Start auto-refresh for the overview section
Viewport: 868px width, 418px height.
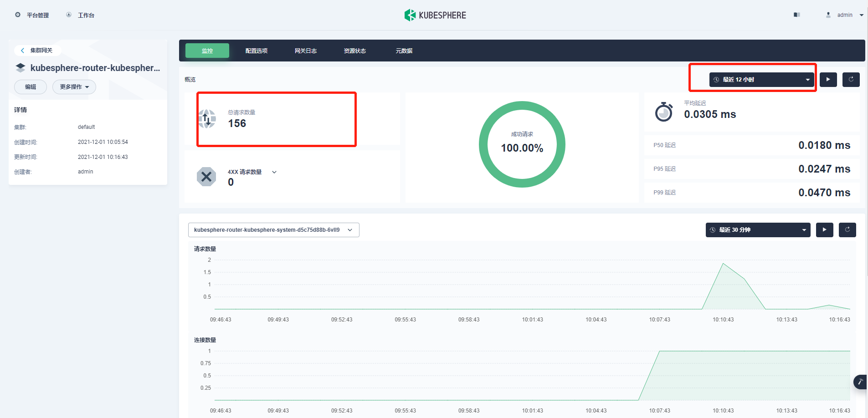coord(828,80)
